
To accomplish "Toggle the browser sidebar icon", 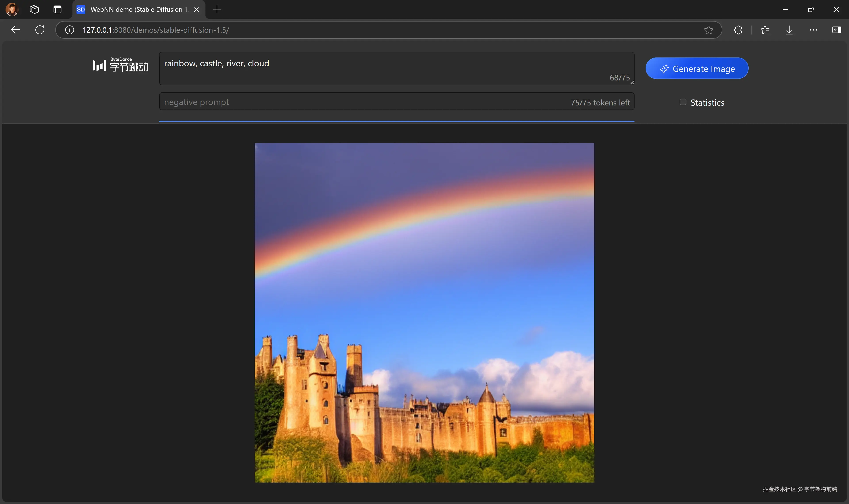I will pyautogui.click(x=837, y=30).
